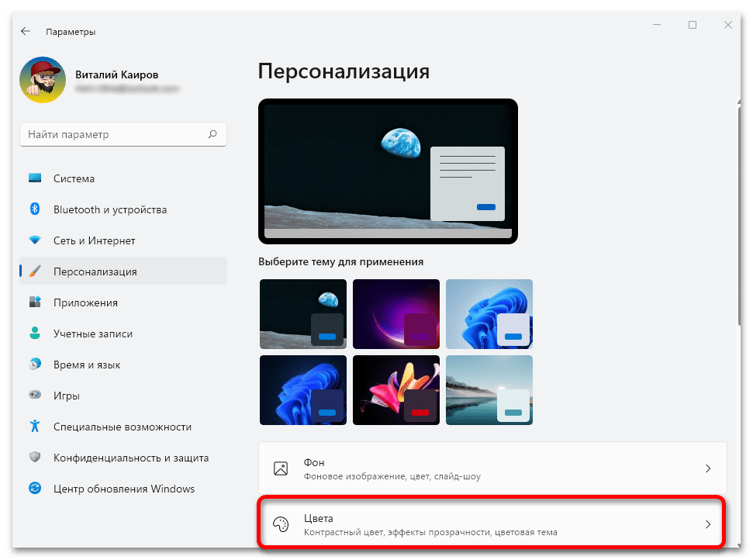Image resolution: width=753 pixels, height=560 pixels.
Task: Click the Параметры window title
Action: pos(71,32)
